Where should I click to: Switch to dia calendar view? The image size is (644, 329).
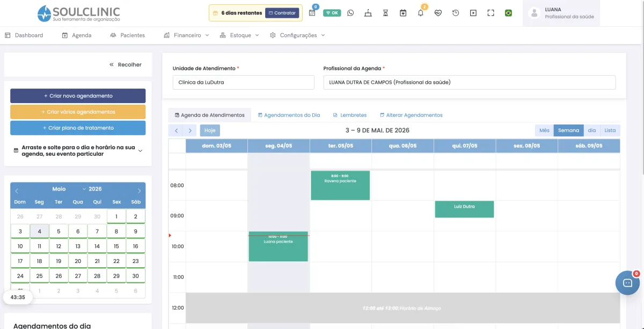click(591, 130)
